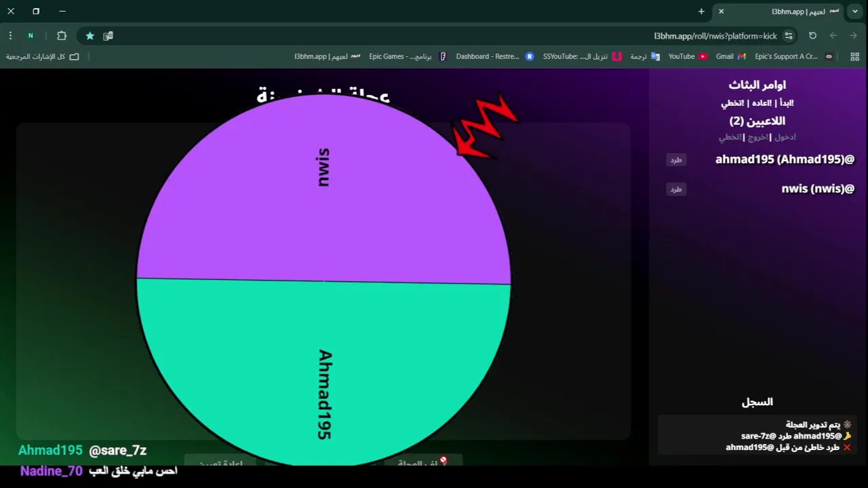Open the l3bhm.app لعبهم bookmark
The image size is (868, 488).
point(327,56)
